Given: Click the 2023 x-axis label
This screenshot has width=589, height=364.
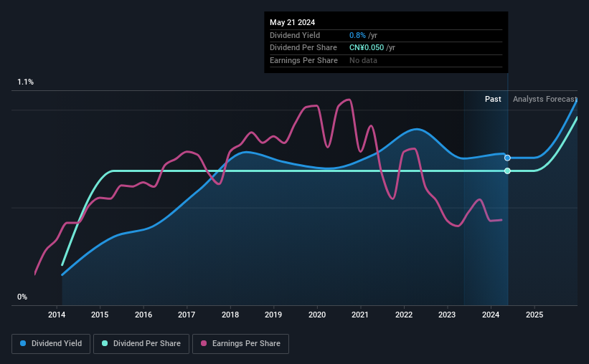Looking at the screenshot, I should [x=447, y=315].
